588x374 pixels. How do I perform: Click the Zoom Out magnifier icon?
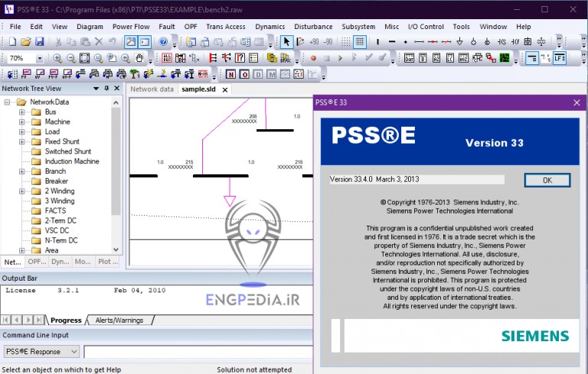tap(71, 58)
